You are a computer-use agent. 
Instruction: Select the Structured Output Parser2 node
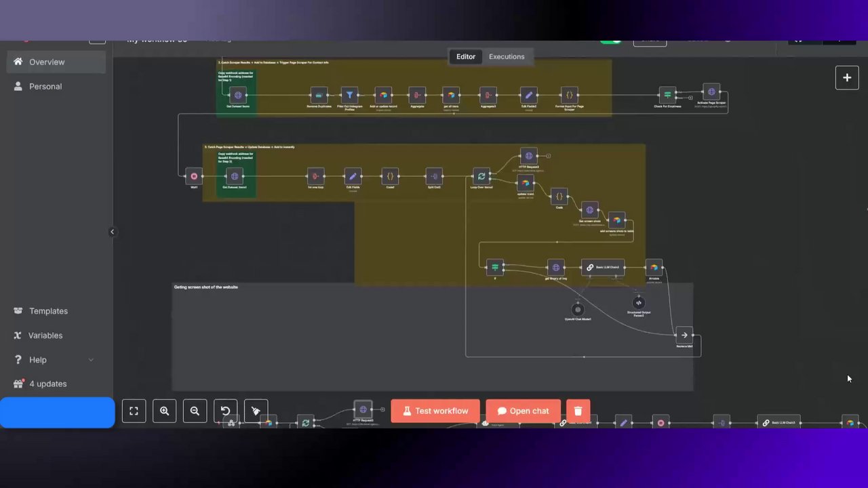pos(638,303)
